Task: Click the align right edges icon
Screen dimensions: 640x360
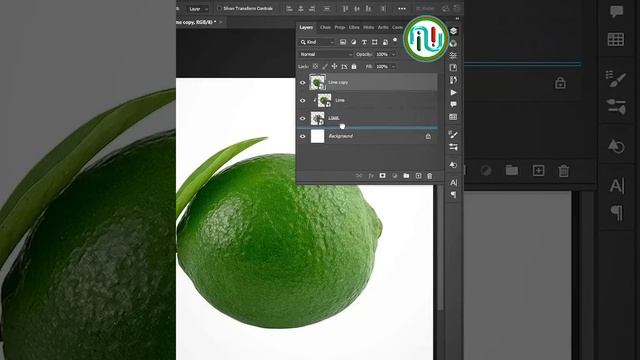Action: 312,8
